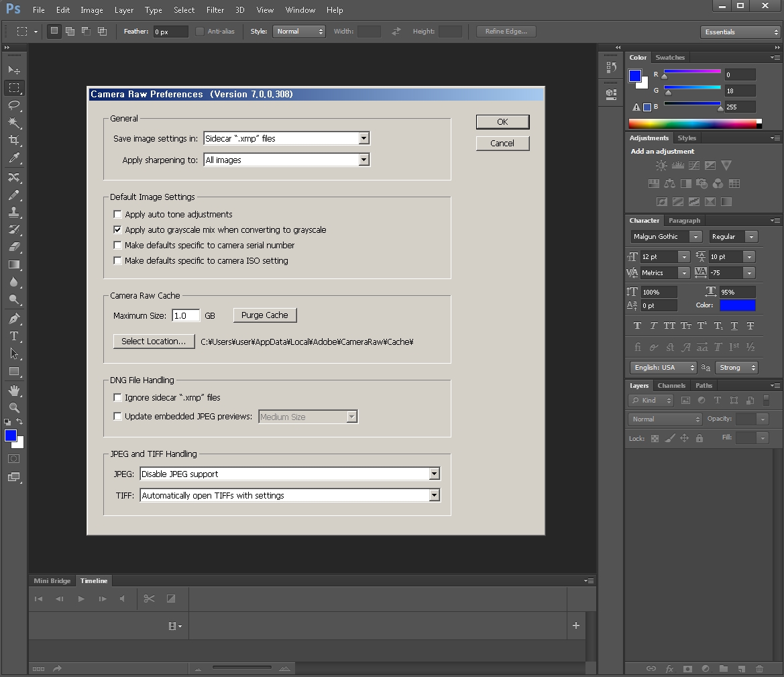
Task: Select the Gradient tool
Action: point(14,265)
